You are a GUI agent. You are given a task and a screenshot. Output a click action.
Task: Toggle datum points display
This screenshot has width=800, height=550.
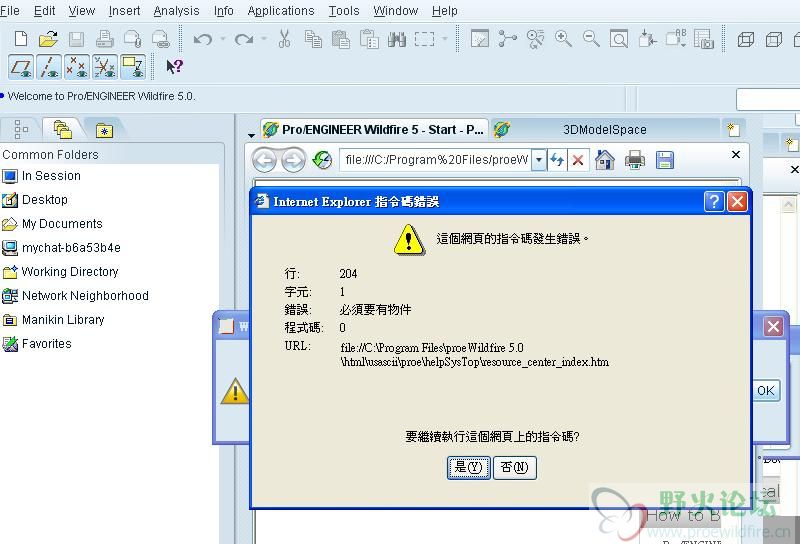(x=77, y=67)
